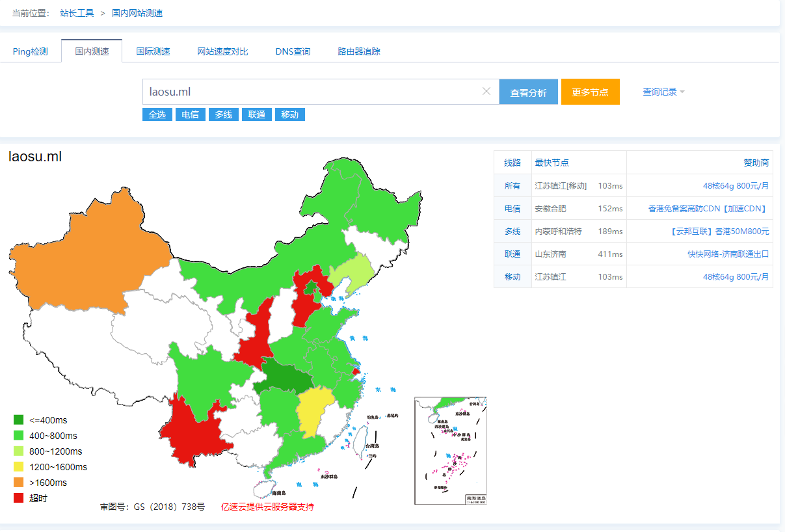Screen dimensions: 785x532
Task: Switch to the Ping检测 tab
Action: (x=31, y=51)
